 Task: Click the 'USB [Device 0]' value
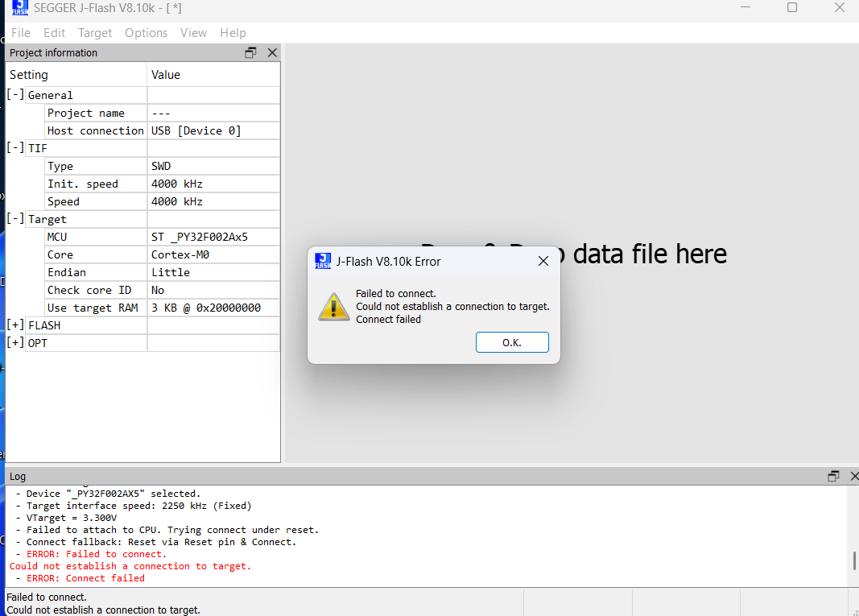coord(196,130)
